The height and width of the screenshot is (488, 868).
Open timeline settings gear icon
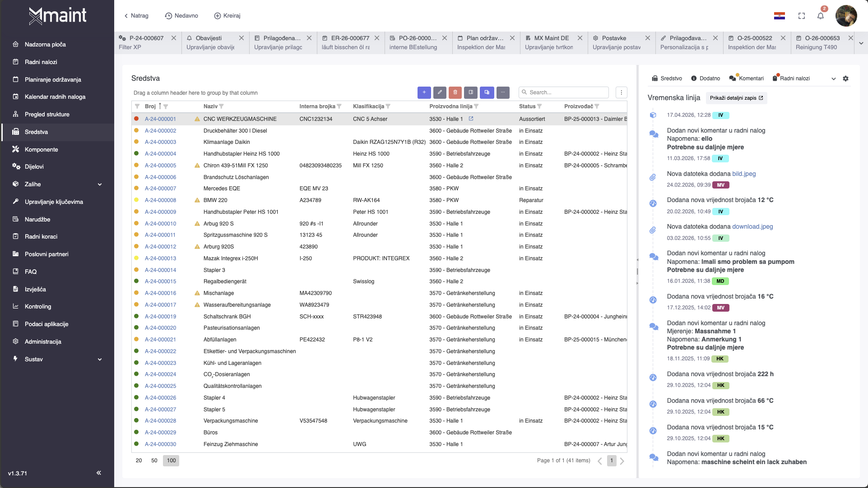(845, 78)
